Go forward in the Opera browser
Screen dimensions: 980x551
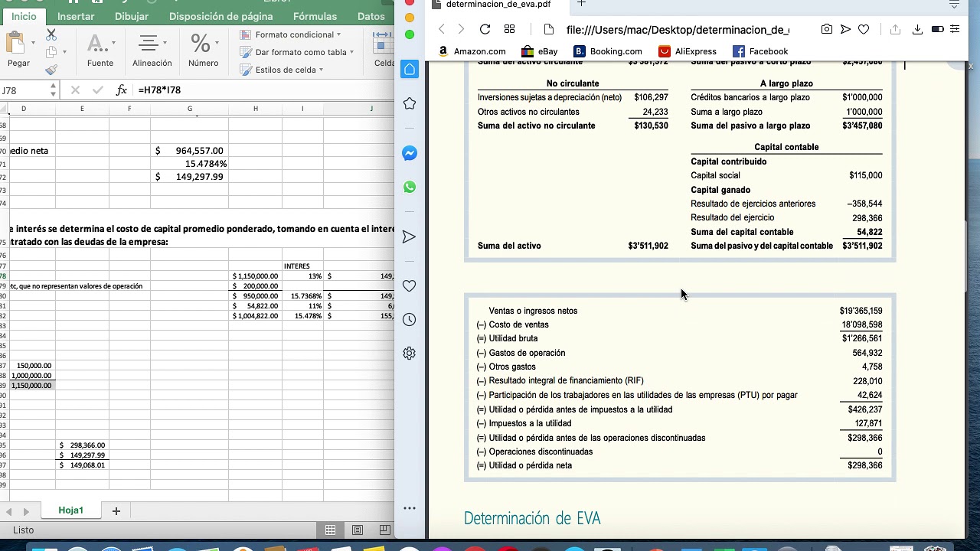461,29
